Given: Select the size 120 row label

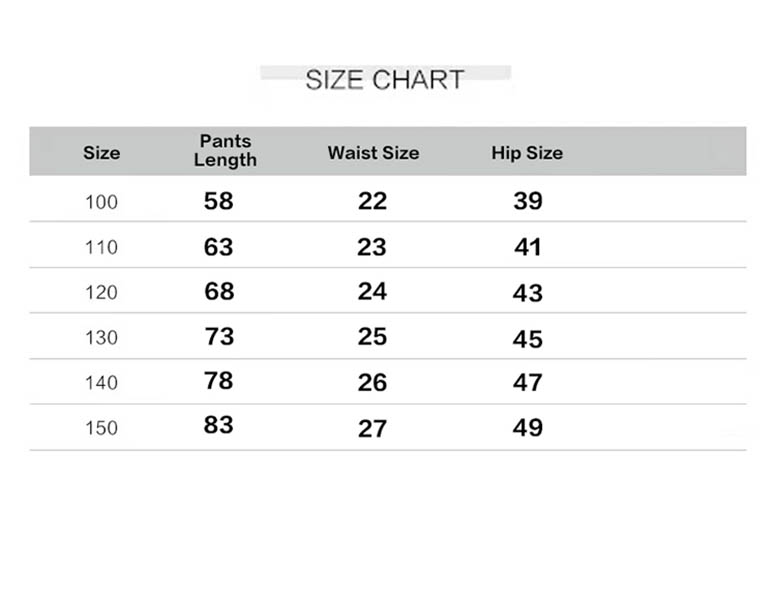Looking at the screenshot, I should point(101,292).
